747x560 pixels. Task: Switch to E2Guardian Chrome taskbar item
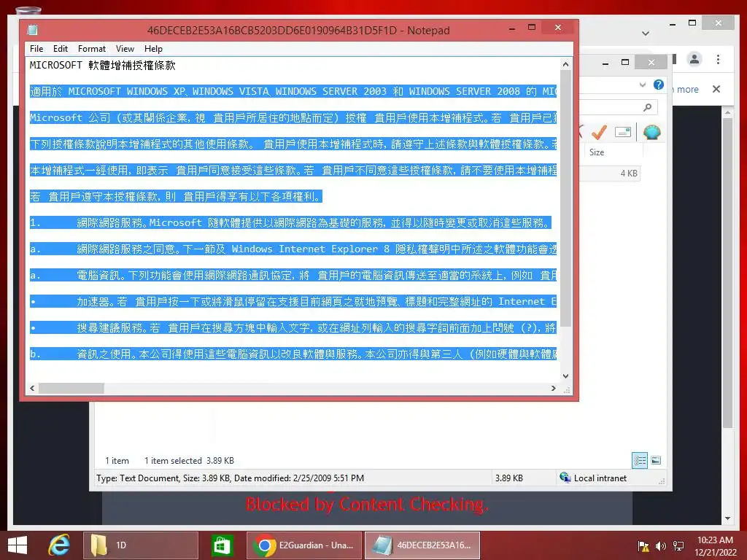coord(304,545)
